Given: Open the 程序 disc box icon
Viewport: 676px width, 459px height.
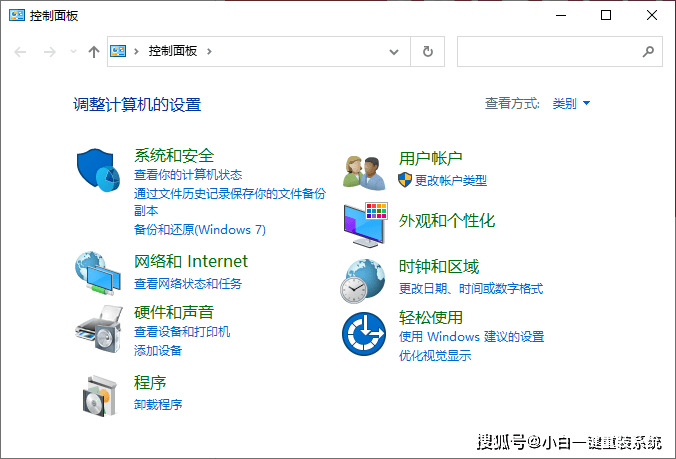Looking at the screenshot, I should coord(100,396).
